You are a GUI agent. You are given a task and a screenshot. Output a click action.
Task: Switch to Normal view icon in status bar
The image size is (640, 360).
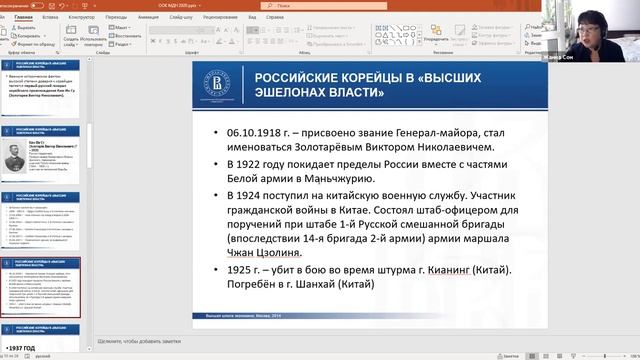coord(532,356)
